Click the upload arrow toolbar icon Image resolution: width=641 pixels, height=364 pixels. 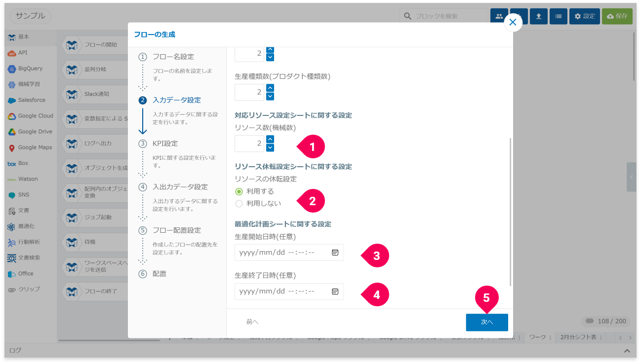[x=538, y=16]
